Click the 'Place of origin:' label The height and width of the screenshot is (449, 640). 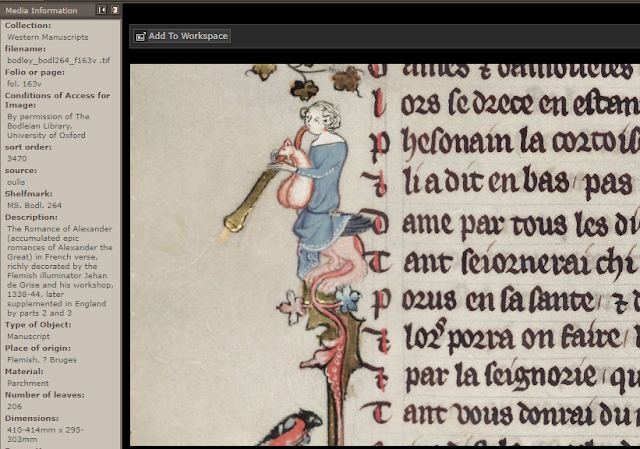coord(38,348)
